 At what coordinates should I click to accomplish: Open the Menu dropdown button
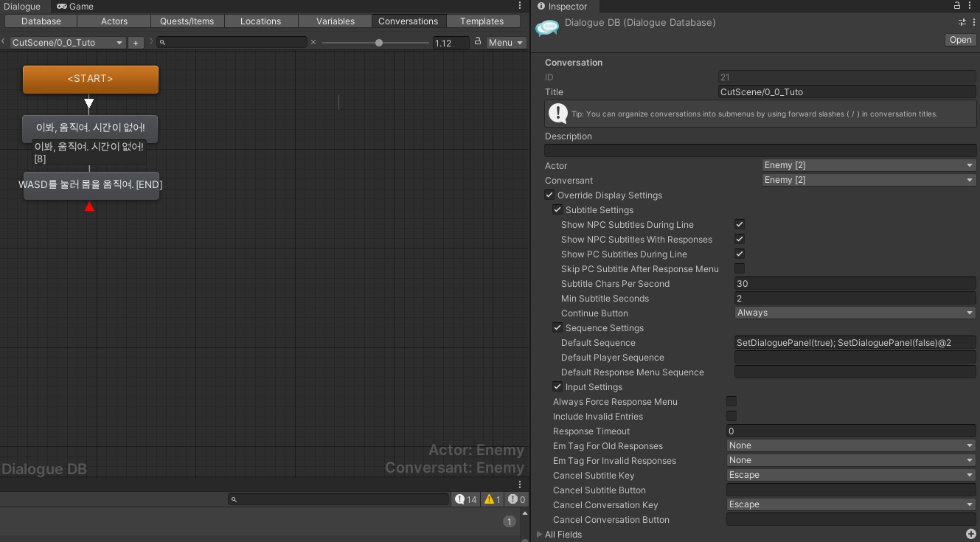tap(506, 43)
